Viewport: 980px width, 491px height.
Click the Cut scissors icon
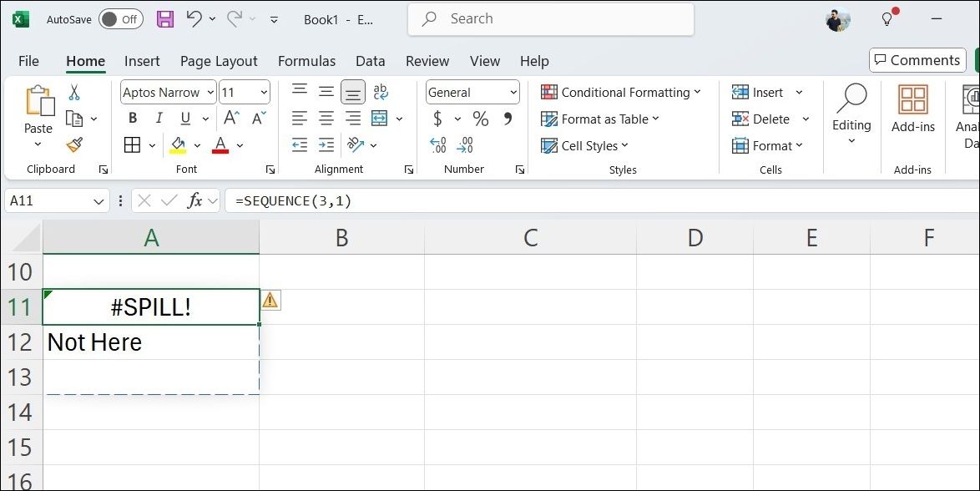pos(74,93)
